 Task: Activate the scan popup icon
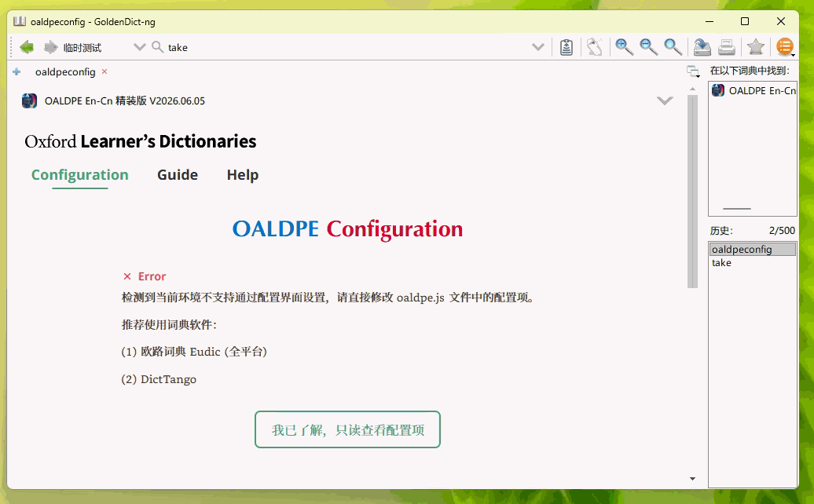pyautogui.click(x=595, y=47)
